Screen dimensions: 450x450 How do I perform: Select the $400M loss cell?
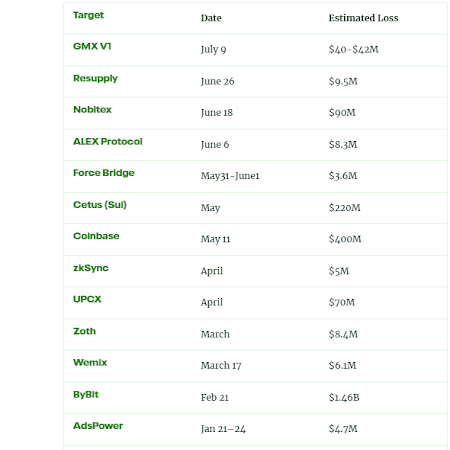tap(345, 239)
